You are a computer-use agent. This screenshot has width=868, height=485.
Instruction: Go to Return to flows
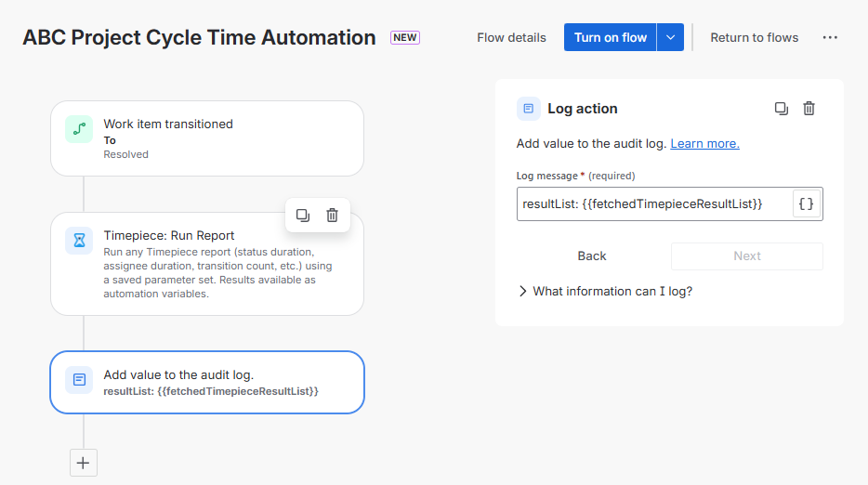[x=754, y=38]
